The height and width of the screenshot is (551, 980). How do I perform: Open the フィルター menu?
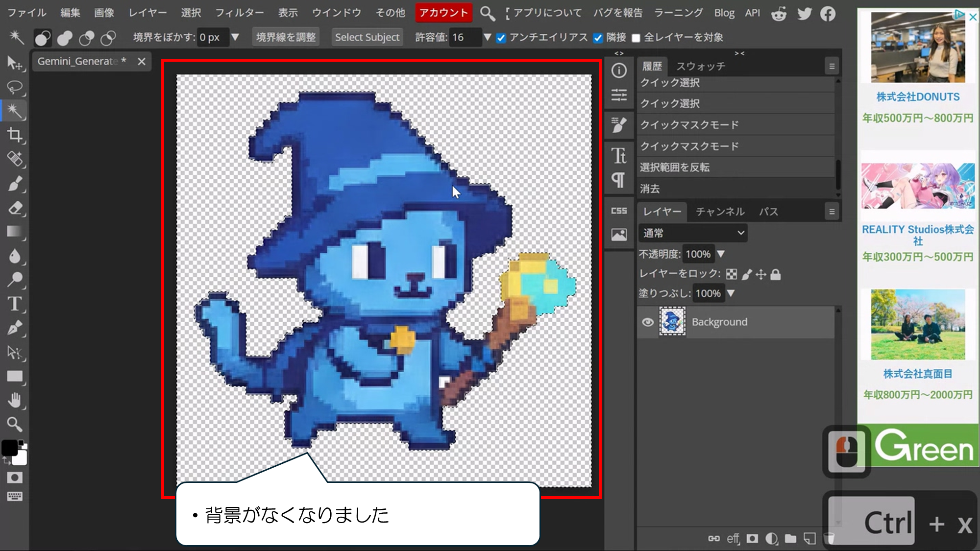point(239,13)
